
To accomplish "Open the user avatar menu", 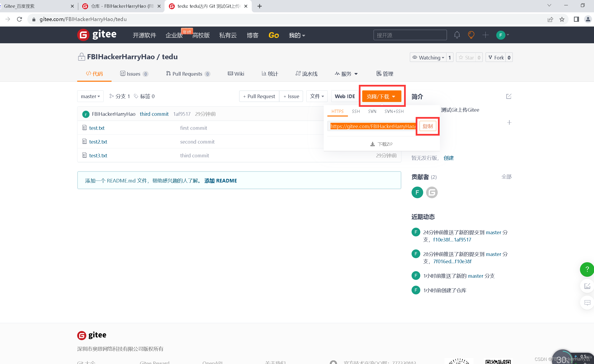I will click(x=502, y=35).
